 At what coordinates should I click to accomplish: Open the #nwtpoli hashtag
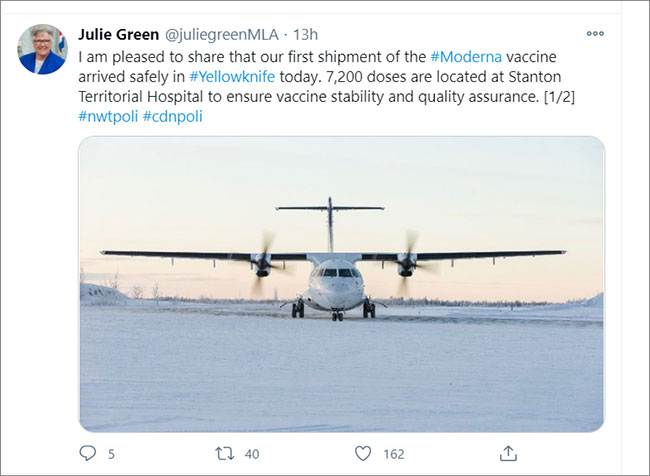(x=108, y=117)
